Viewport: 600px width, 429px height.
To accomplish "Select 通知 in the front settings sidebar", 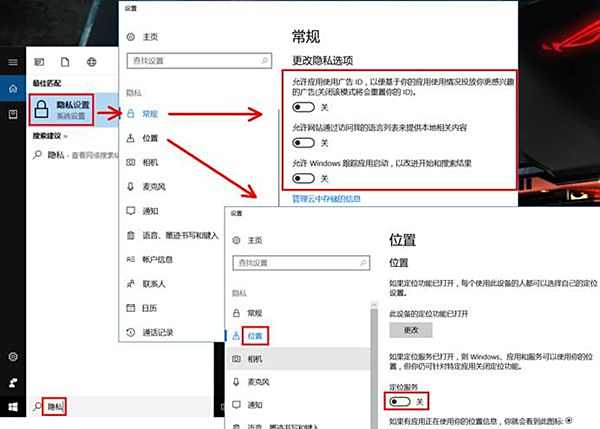I will (x=255, y=405).
